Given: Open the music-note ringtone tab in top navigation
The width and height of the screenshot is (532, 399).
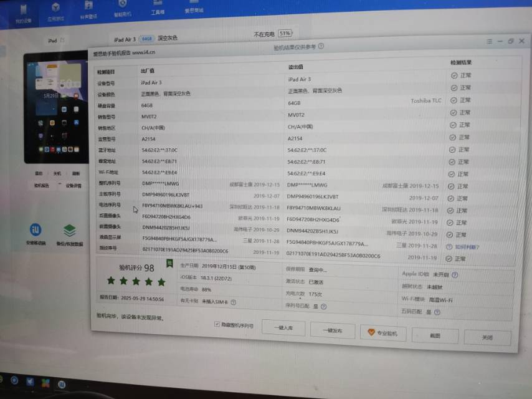Looking at the screenshot, I should tap(88, 9).
